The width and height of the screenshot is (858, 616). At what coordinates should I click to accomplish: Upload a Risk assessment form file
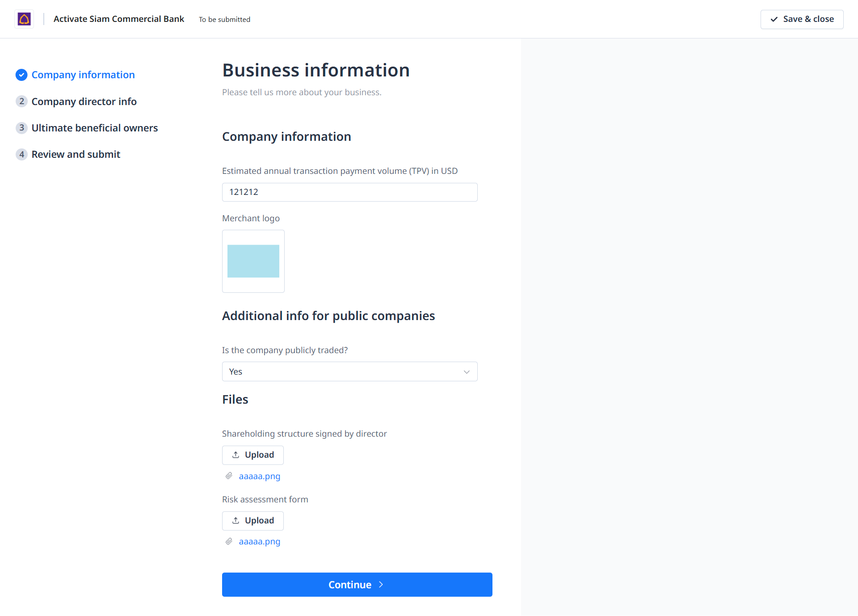click(253, 521)
